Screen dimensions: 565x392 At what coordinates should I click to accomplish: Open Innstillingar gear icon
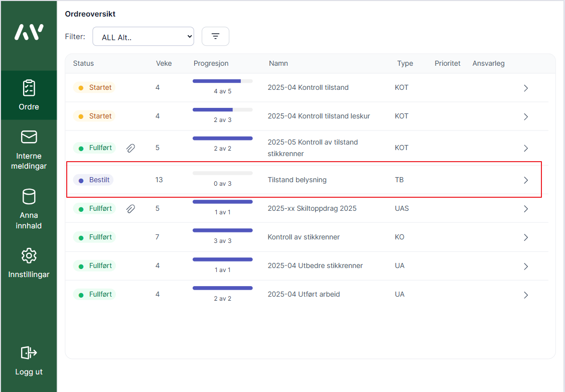29,255
